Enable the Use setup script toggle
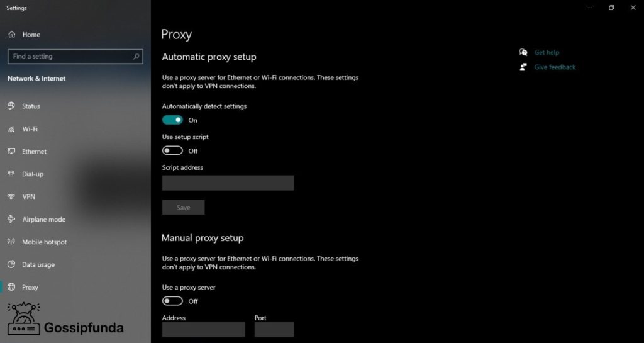 (172, 151)
